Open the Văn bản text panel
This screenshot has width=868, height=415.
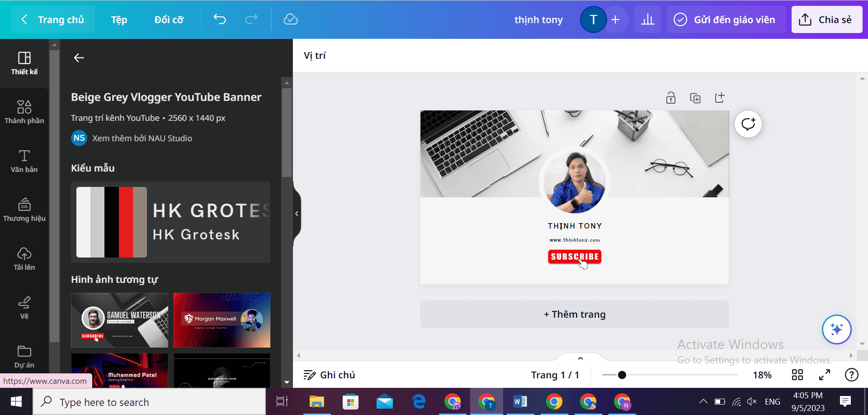click(x=24, y=161)
